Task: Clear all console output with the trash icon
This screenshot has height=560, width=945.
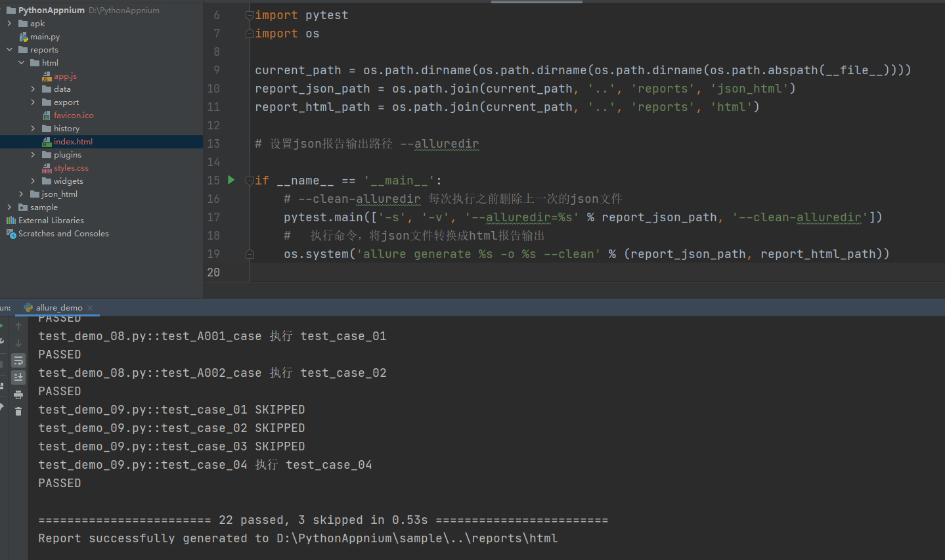Action: 18,412
